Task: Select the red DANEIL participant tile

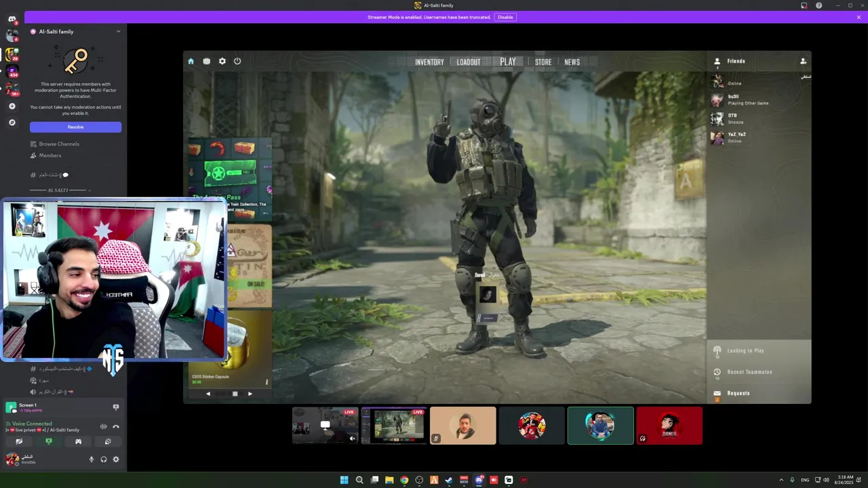Action: [669, 426]
